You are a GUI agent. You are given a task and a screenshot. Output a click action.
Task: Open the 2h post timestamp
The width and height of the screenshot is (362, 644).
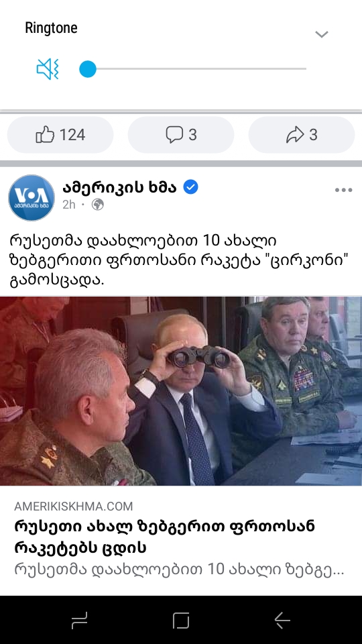coord(69,205)
